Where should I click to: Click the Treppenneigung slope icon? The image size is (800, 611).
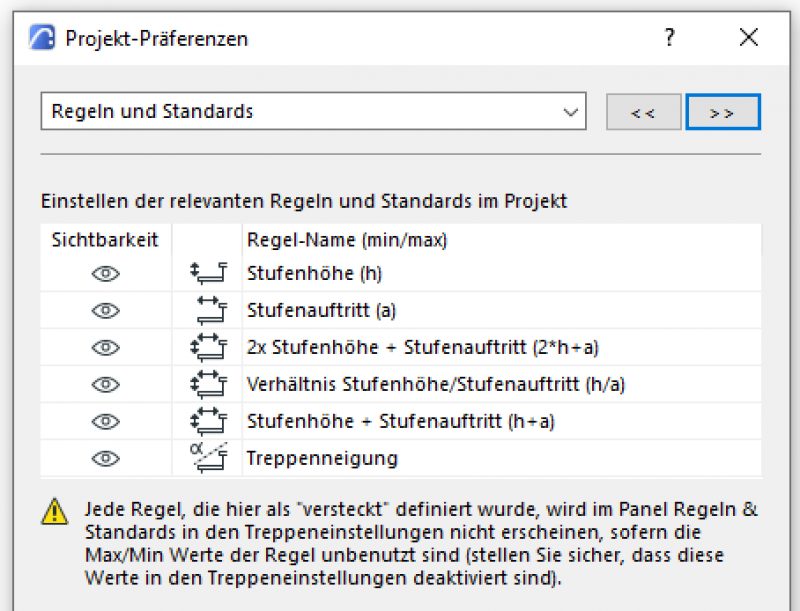208,457
